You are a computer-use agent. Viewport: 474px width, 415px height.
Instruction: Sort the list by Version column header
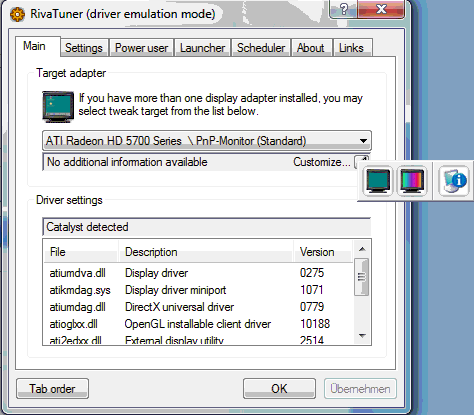(x=323, y=252)
